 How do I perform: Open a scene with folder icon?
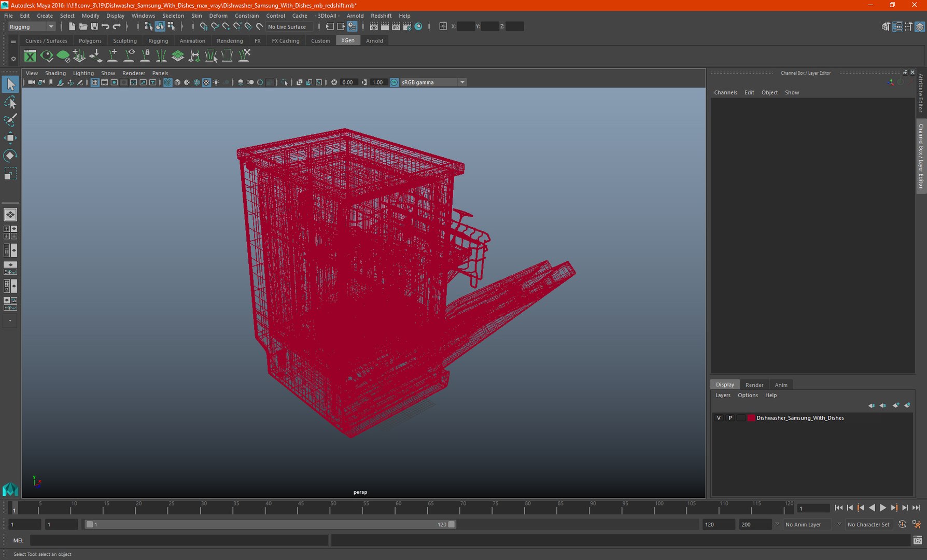(83, 26)
